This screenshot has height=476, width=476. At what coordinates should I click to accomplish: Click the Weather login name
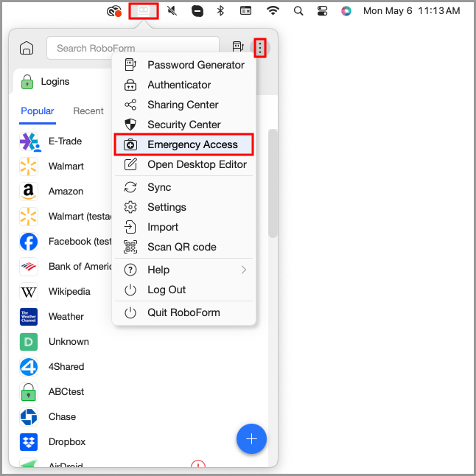(66, 317)
